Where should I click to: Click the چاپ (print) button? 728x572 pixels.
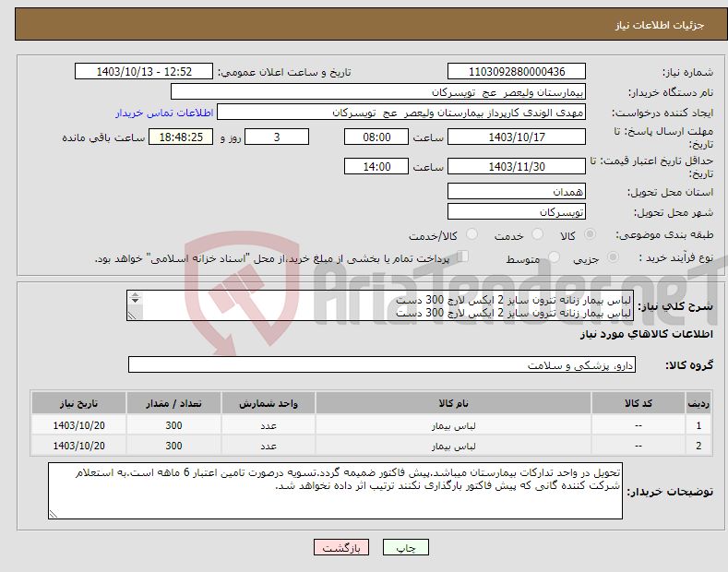pyautogui.click(x=405, y=547)
